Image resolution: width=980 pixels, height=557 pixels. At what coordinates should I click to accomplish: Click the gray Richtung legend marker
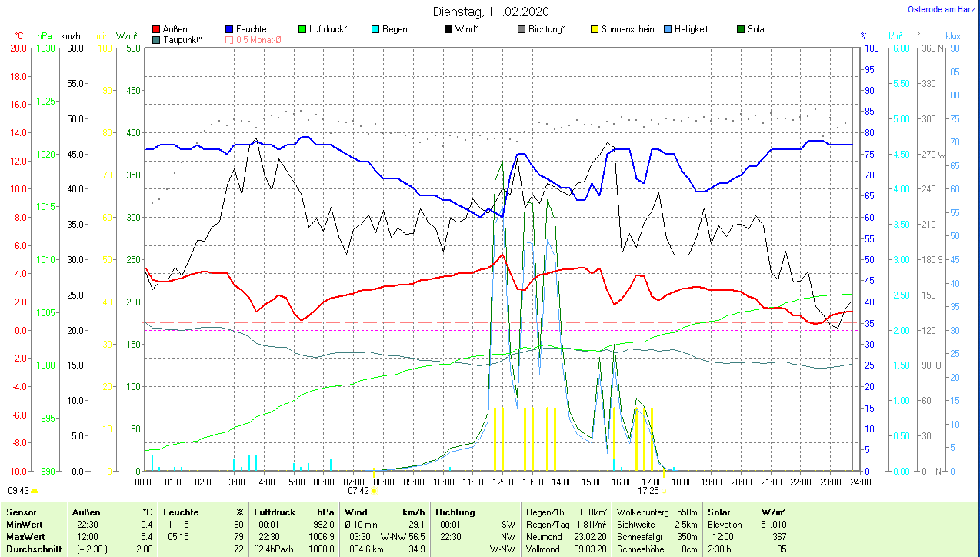tap(522, 29)
